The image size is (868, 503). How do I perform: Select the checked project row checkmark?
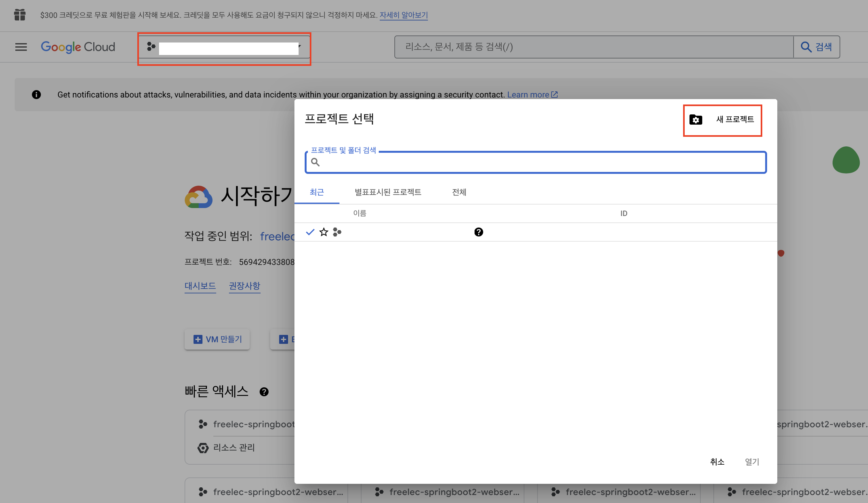(x=310, y=232)
